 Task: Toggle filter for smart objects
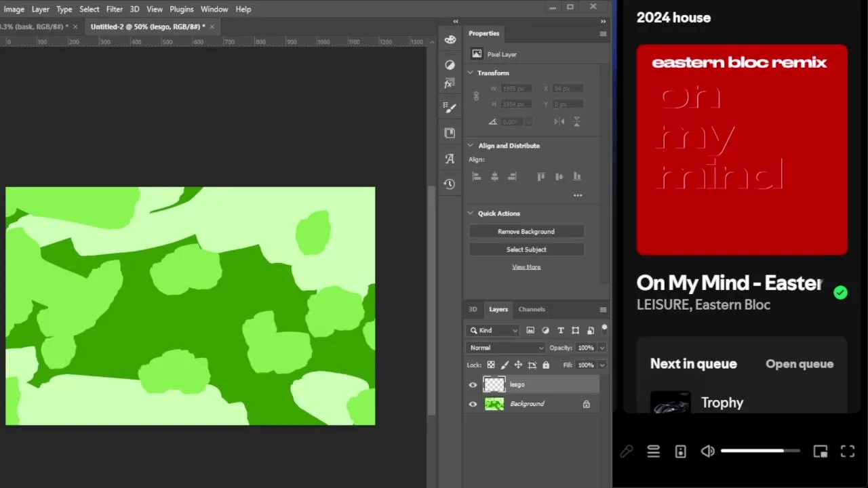click(590, 330)
